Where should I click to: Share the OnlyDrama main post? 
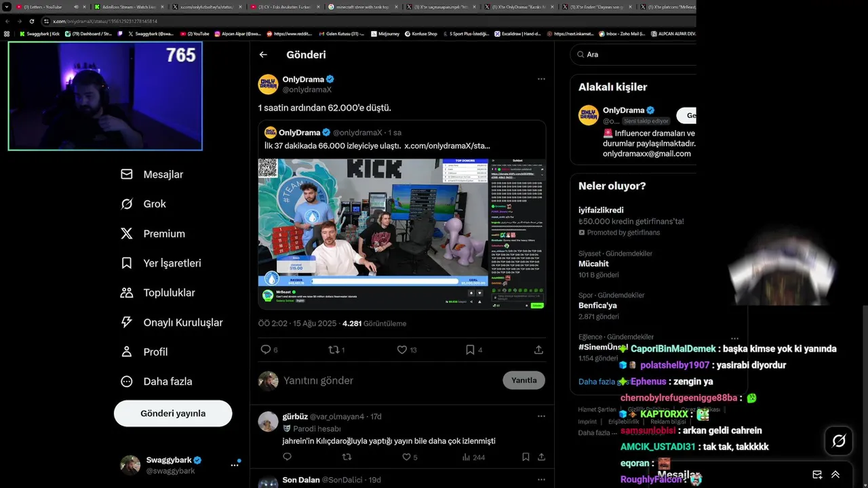(538, 350)
